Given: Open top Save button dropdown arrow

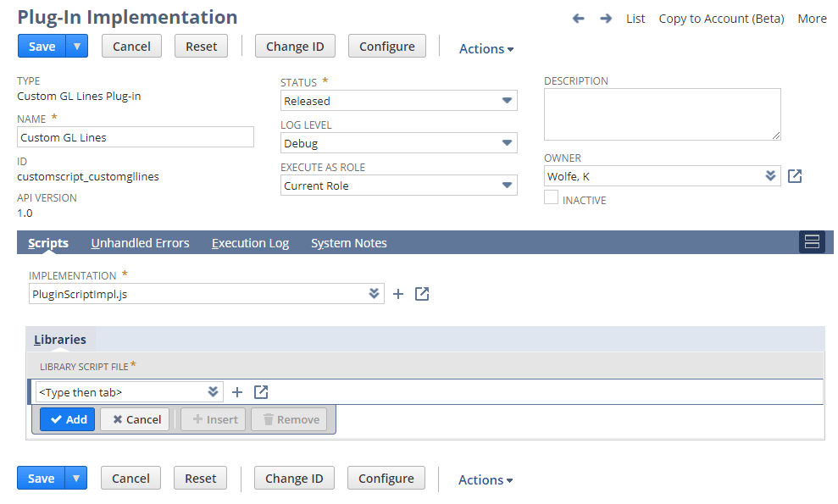Looking at the screenshot, I should point(77,46).
